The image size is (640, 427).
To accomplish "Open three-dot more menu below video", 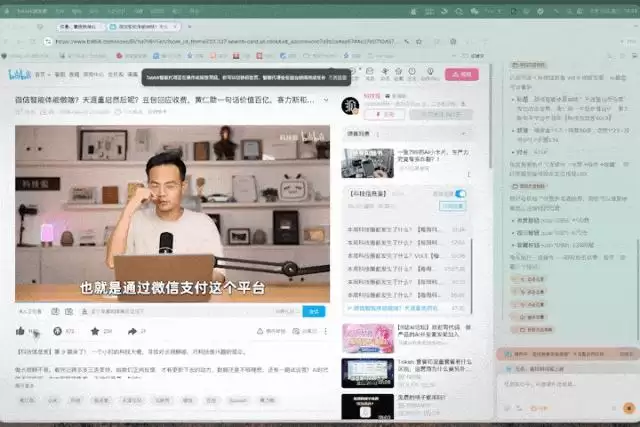I will (326, 331).
